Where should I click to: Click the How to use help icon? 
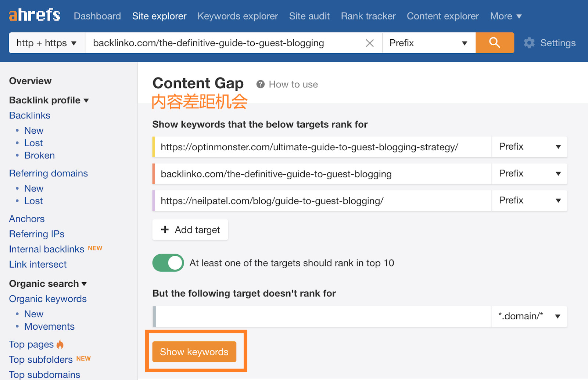(260, 84)
